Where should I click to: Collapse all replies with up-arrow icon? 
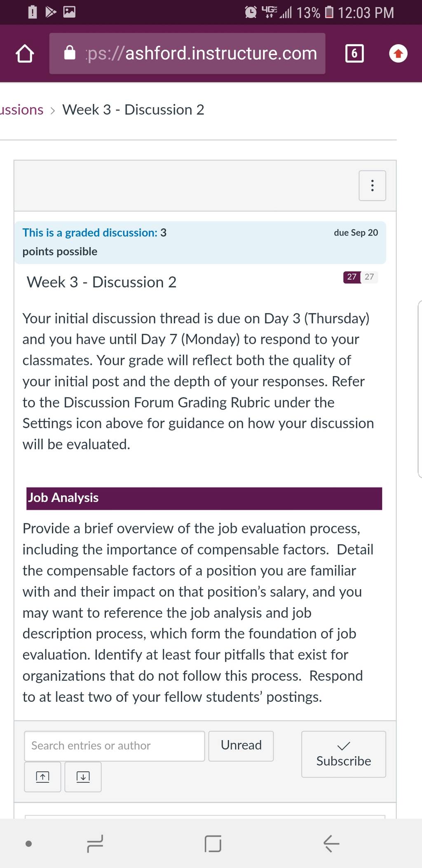(x=42, y=777)
